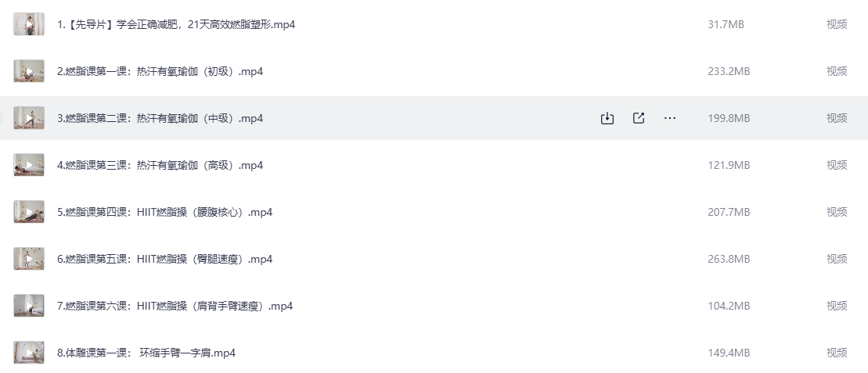Select the partially visible checkbox on row 3
The height and width of the screenshot is (373, 868).
2,118
